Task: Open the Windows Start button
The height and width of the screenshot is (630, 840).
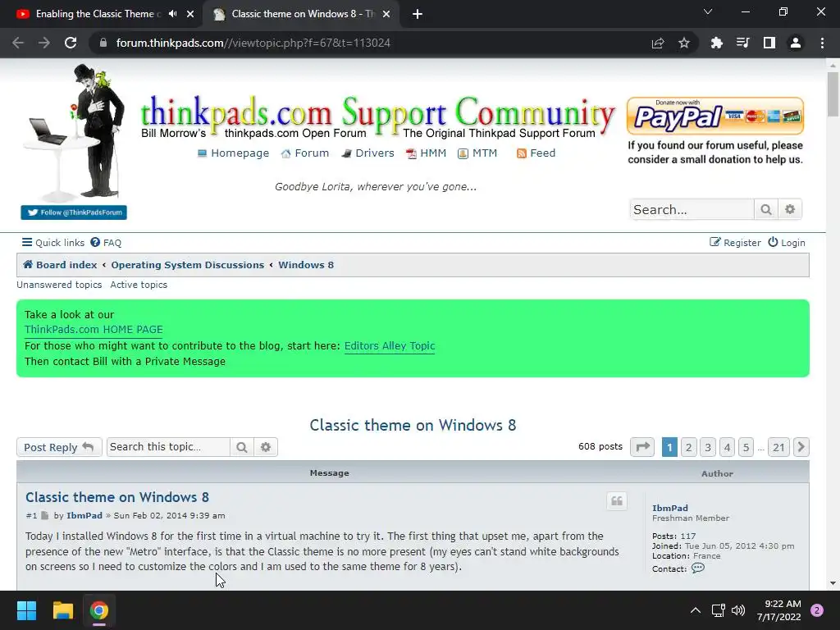Action: [26, 610]
